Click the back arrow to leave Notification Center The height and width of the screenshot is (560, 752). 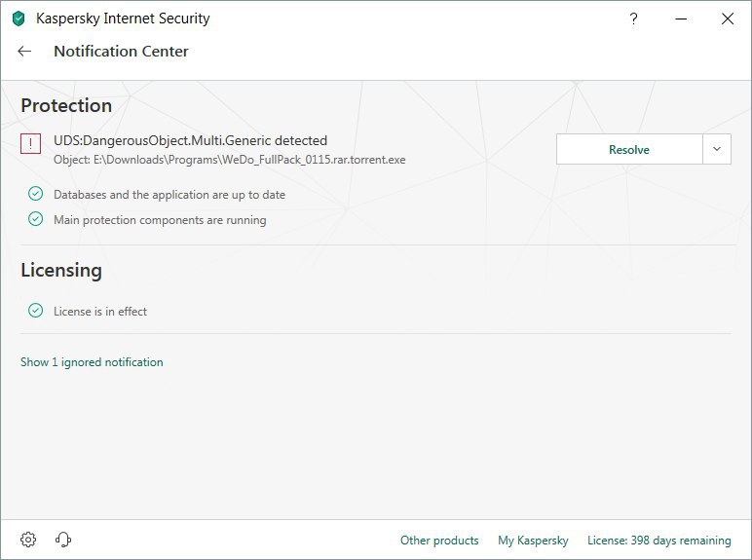point(25,52)
